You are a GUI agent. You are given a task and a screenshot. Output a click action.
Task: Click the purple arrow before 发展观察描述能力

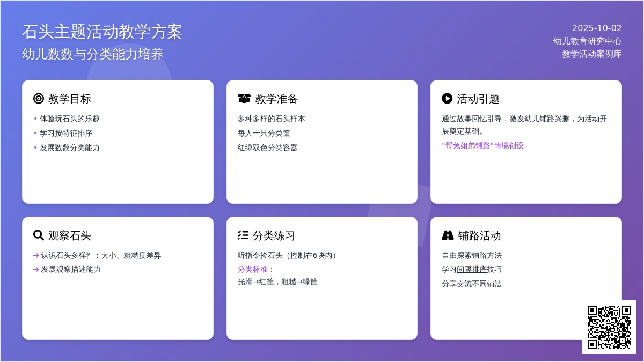click(36, 270)
